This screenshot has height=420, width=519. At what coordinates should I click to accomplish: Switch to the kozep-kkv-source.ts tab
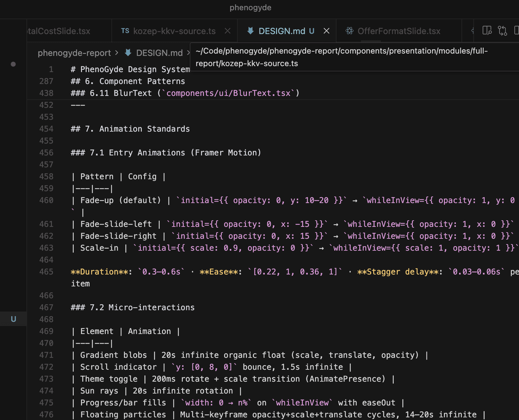[x=174, y=31]
